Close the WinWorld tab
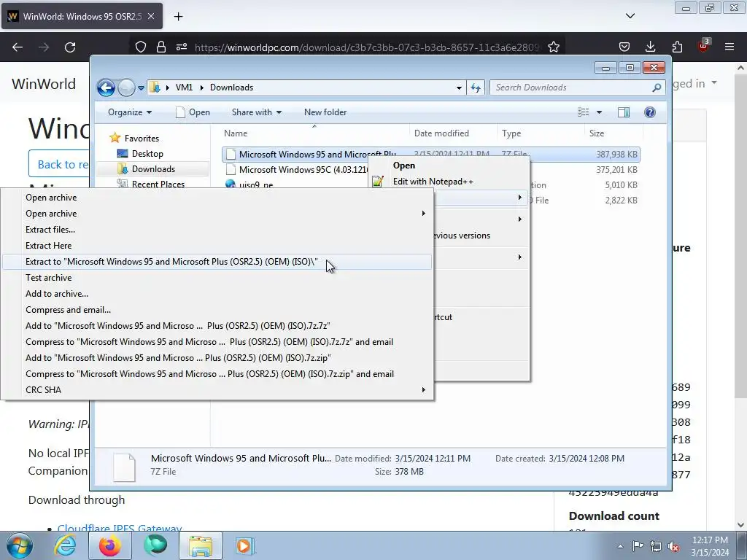This screenshot has width=747, height=560. (x=151, y=16)
